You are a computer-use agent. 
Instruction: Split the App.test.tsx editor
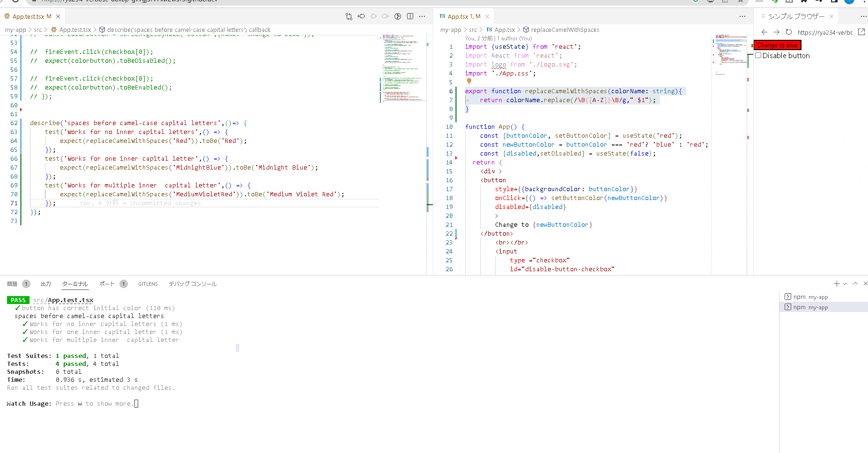click(x=410, y=16)
